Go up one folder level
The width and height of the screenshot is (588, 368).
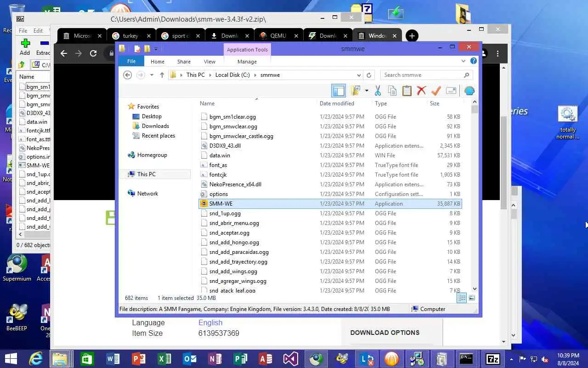coord(162,75)
